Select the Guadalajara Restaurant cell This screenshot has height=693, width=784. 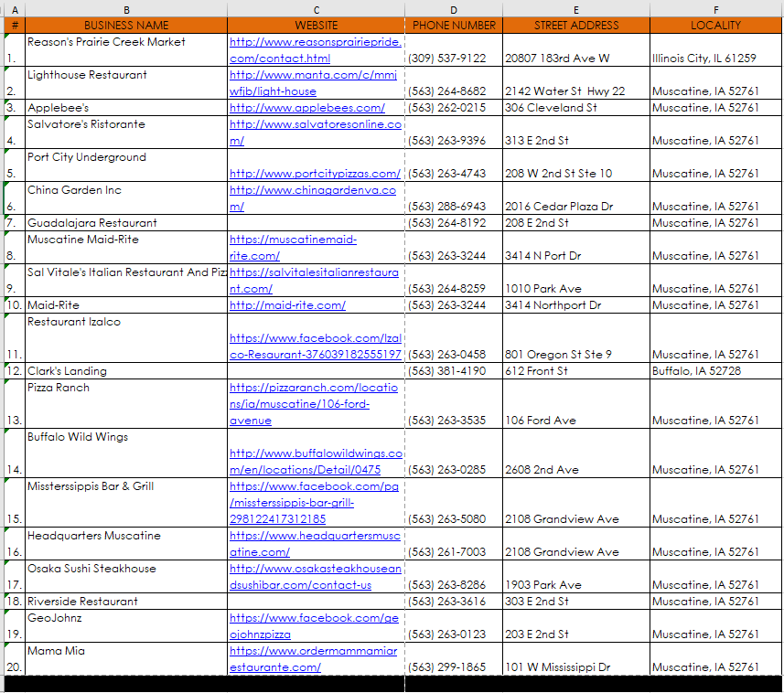tap(126, 223)
